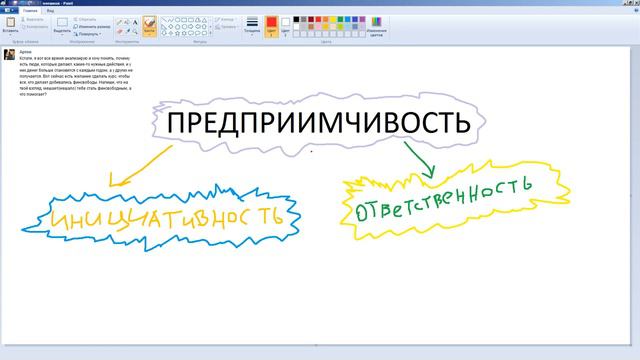Choose the Right arrow shape
The height and width of the screenshot is (360, 640).
(191, 27)
